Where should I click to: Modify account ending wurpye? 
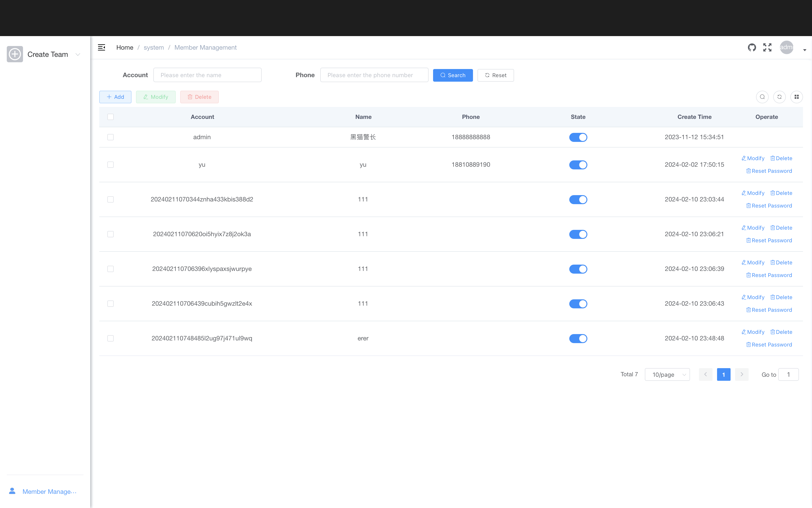click(x=753, y=262)
